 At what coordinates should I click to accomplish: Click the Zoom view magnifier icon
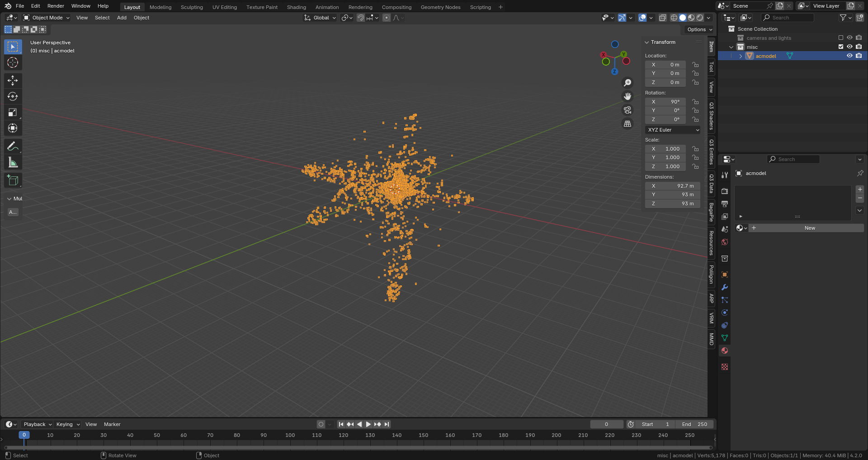[627, 83]
